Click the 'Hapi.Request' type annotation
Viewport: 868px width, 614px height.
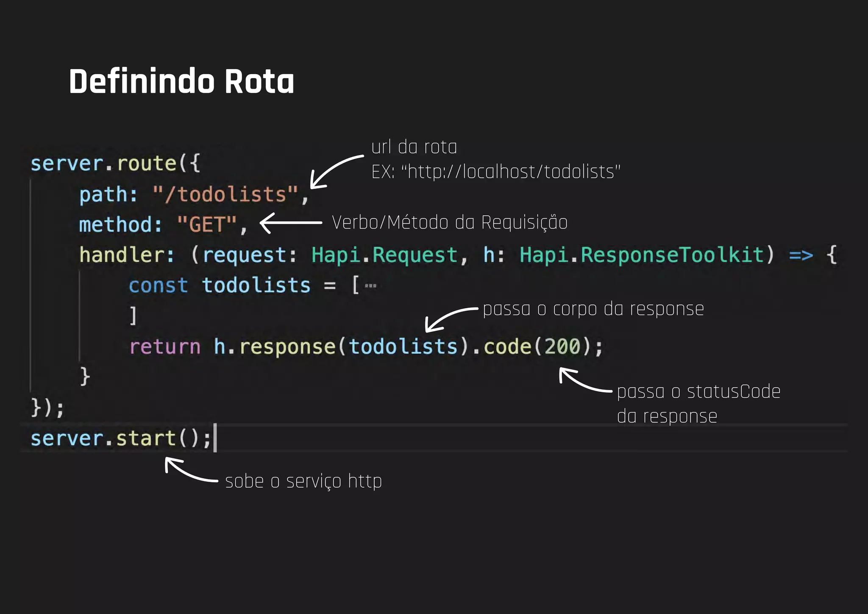[x=384, y=255]
